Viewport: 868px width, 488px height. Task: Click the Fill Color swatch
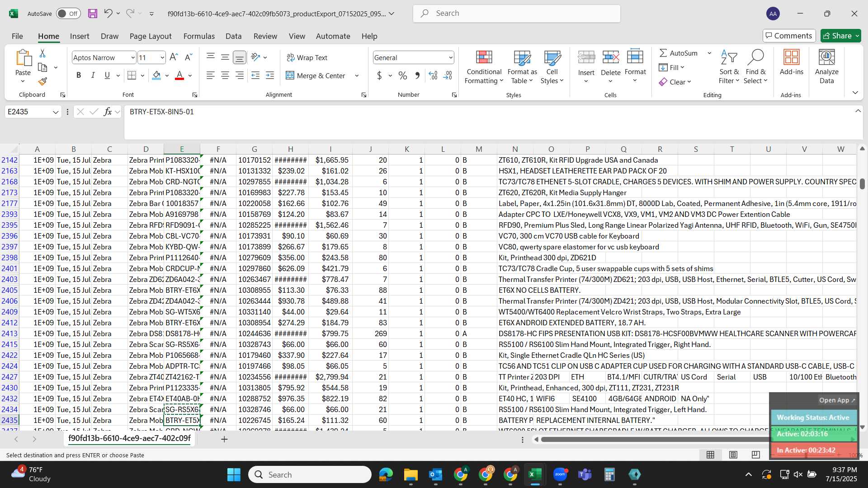156,75
